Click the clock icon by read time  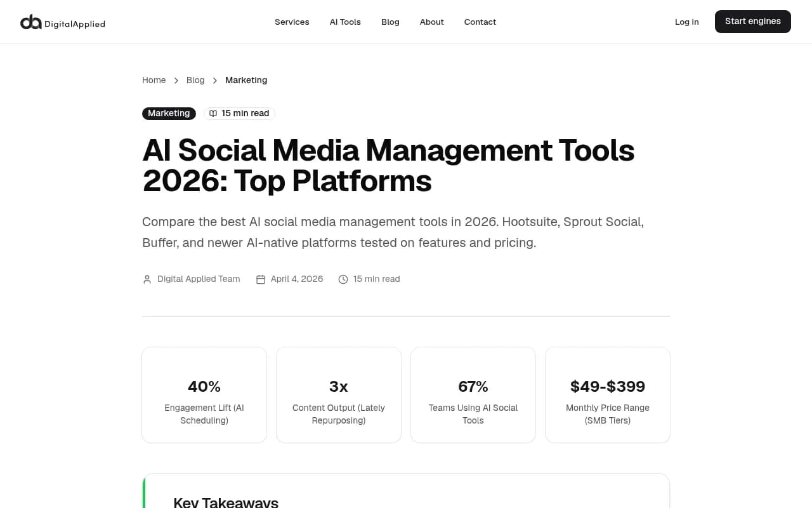(343, 279)
